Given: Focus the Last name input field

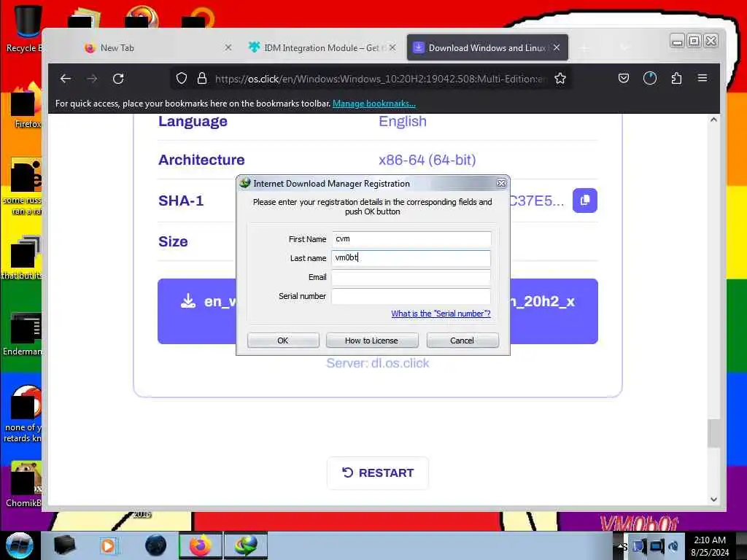Looking at the screenshot, I should pos(411,258).
